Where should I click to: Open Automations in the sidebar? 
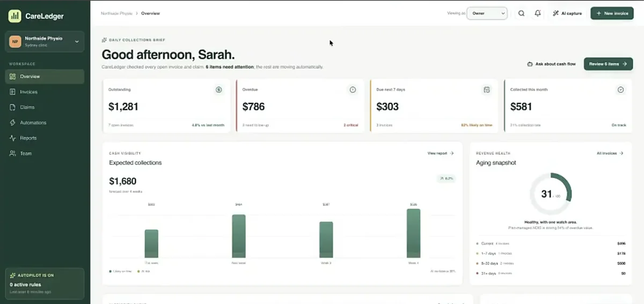pyautogui.click(x=44, y=123)
